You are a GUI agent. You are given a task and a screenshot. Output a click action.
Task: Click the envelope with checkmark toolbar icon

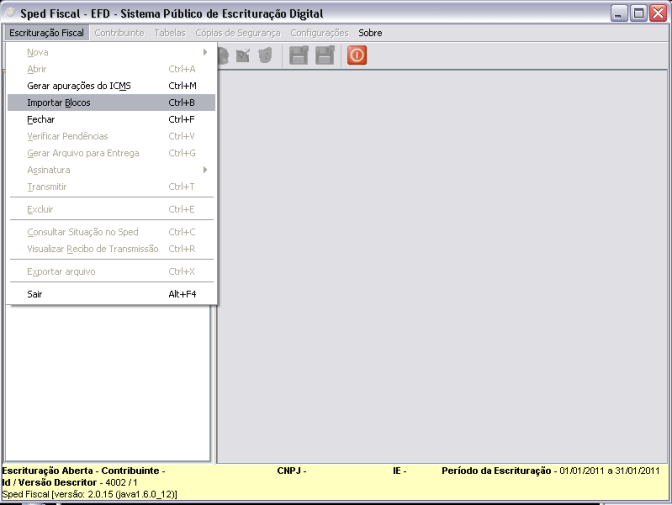(243, 55)
